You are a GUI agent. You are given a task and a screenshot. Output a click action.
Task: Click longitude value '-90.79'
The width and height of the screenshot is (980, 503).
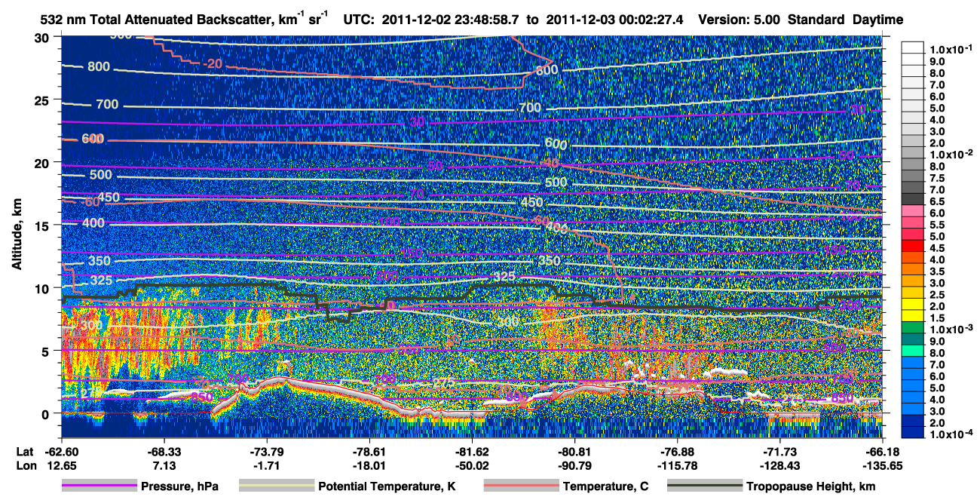[574, 465]
